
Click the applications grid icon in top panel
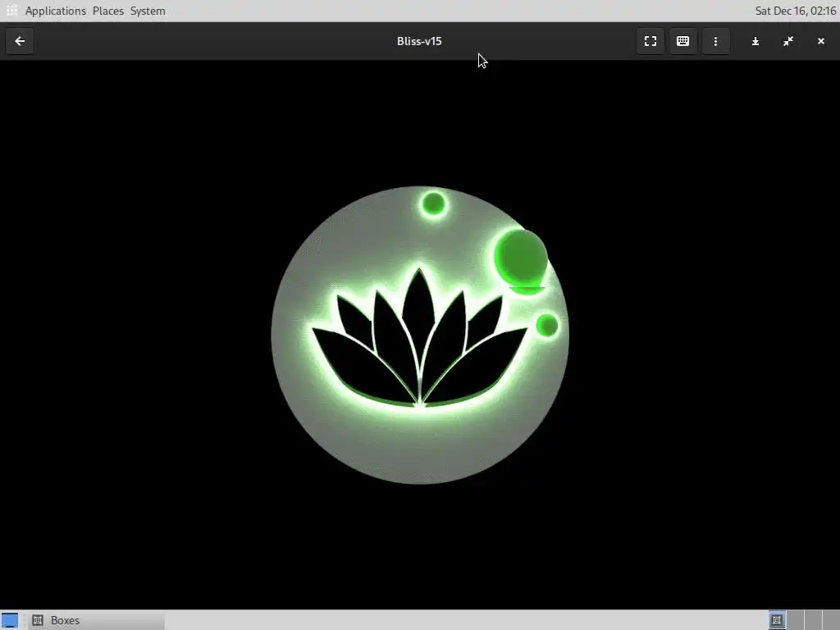coord(11,11)
